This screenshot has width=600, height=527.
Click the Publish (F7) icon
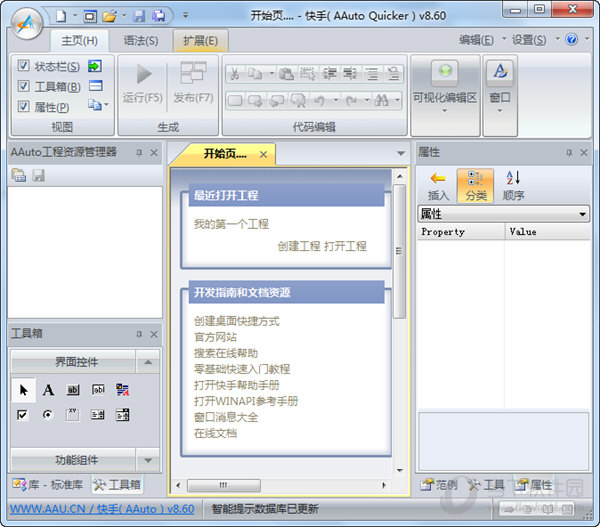pos(193,72)
